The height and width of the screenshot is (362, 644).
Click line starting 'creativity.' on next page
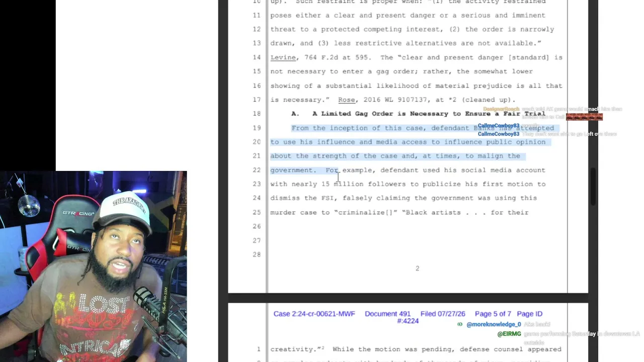coord(416,349)
